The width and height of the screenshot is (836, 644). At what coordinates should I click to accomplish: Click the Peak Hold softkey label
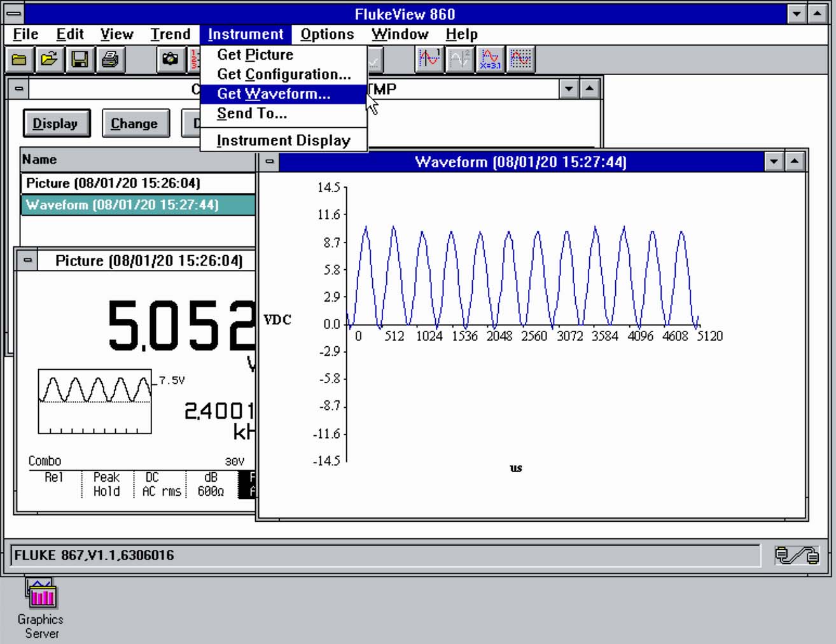107,484
